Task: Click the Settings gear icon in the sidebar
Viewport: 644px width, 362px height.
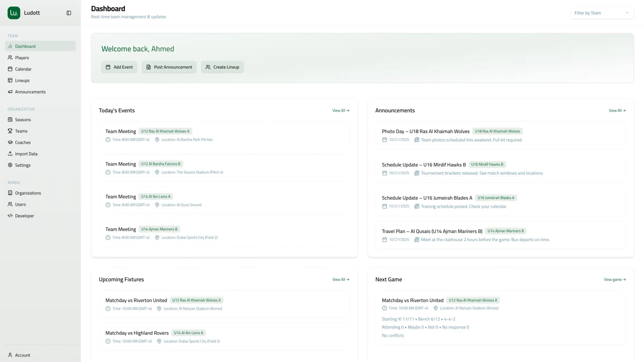Action: click(x=10, y=165)
